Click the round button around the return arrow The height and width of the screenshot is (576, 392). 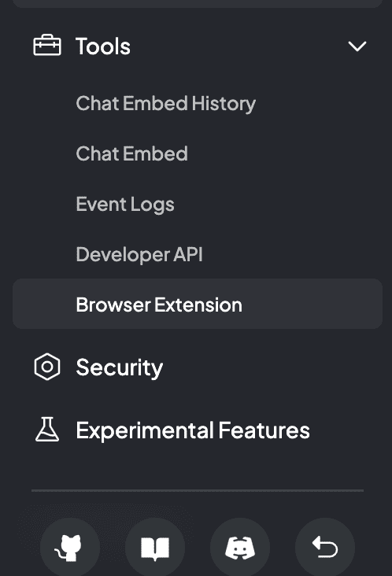(x=325, y=548)
